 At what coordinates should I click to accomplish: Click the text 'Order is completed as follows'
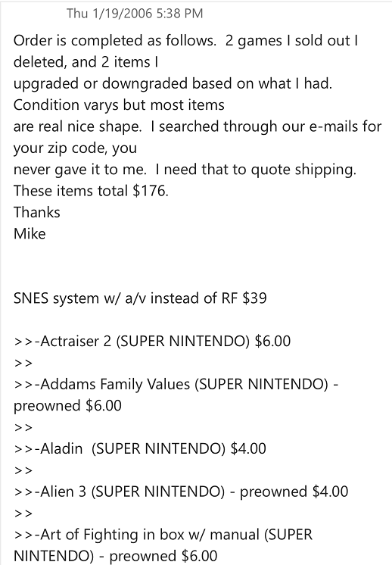[x=114, y=41]
